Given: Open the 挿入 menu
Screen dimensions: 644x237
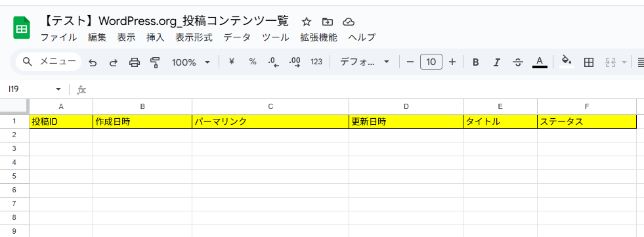Looking at the screenshot, I should [155, 37].
